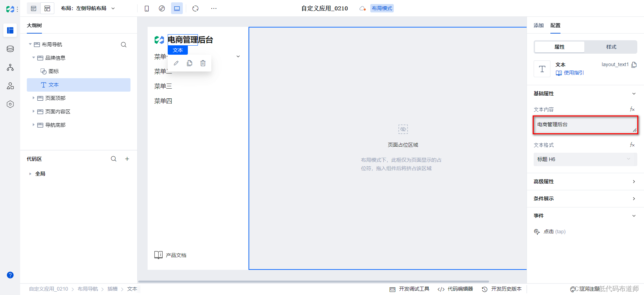Open the outline tree sidebar icon

pos(10,30)
